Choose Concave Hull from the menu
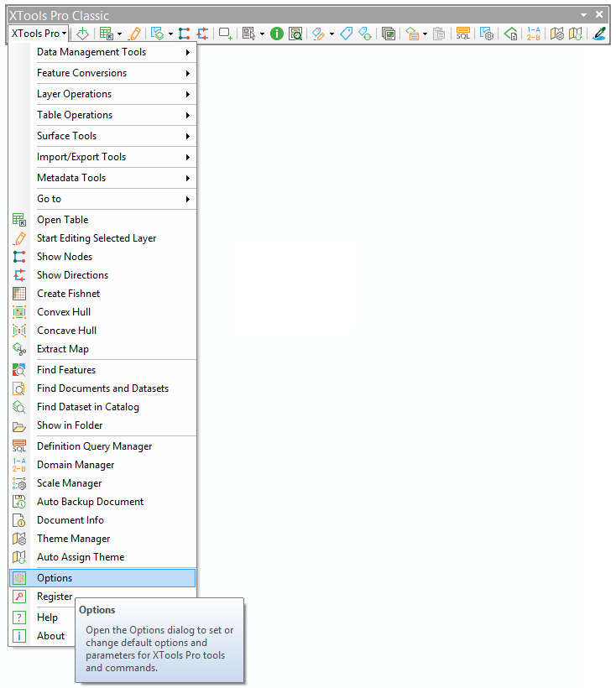616x688 pixels. [x=102, y=331]
